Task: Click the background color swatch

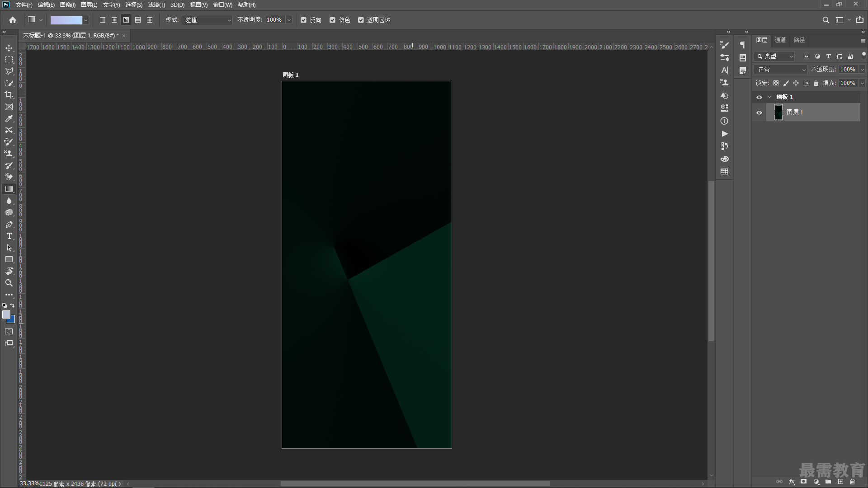Action: (12, 320)
